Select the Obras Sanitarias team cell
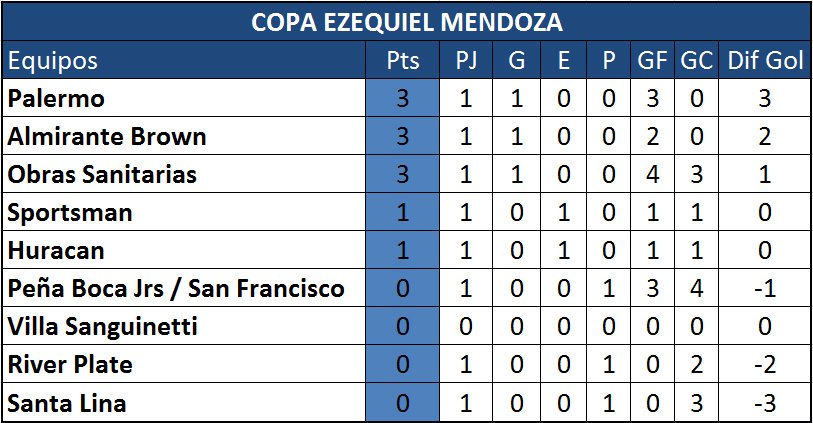Screen dimensions: 813x423 184,174
